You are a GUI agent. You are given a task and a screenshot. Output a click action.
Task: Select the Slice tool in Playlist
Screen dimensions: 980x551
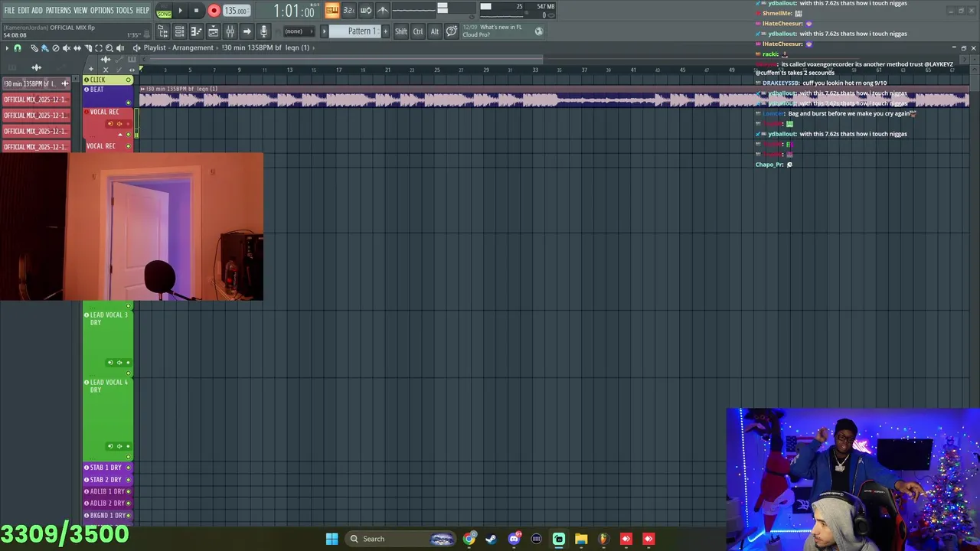coord(88,47)
